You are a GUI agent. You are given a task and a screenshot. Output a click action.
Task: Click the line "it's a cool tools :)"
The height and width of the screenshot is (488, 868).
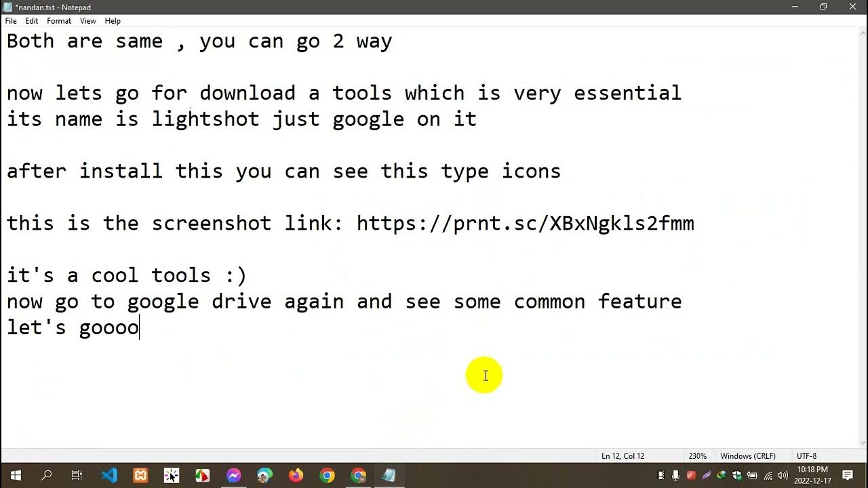[127, 275]
